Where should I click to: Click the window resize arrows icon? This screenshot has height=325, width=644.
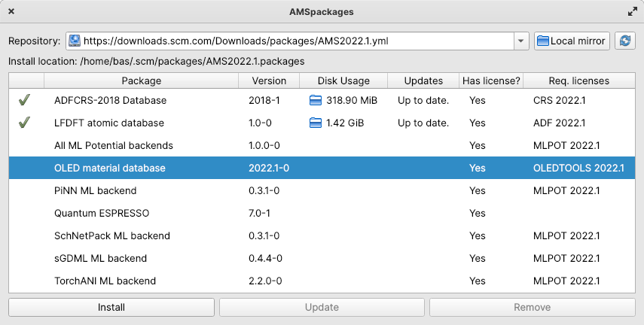point(632,12)
